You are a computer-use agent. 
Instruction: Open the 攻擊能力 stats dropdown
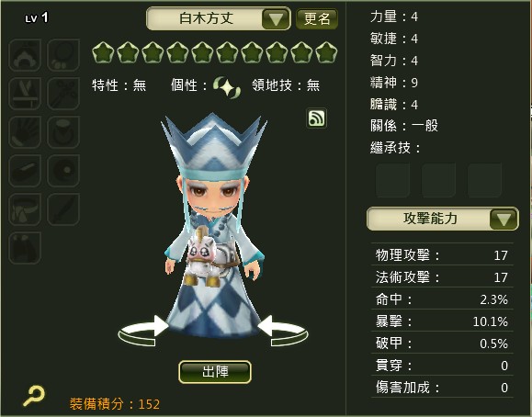(443, 219)
